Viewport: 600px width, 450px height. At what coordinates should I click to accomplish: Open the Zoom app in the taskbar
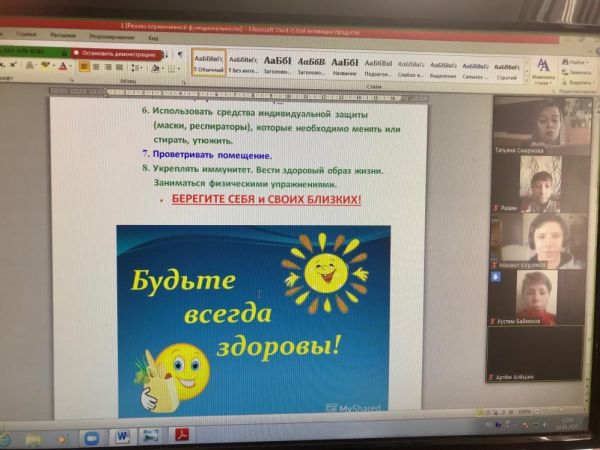(92, 437)
